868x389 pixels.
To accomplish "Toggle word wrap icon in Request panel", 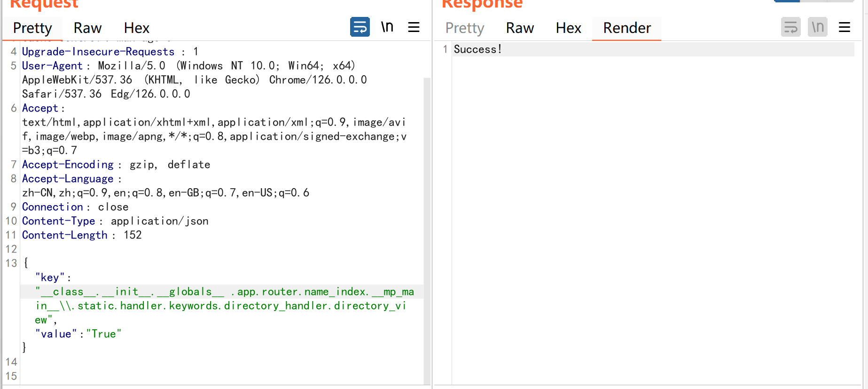I will pyautogui.click(x=360, y=27).
